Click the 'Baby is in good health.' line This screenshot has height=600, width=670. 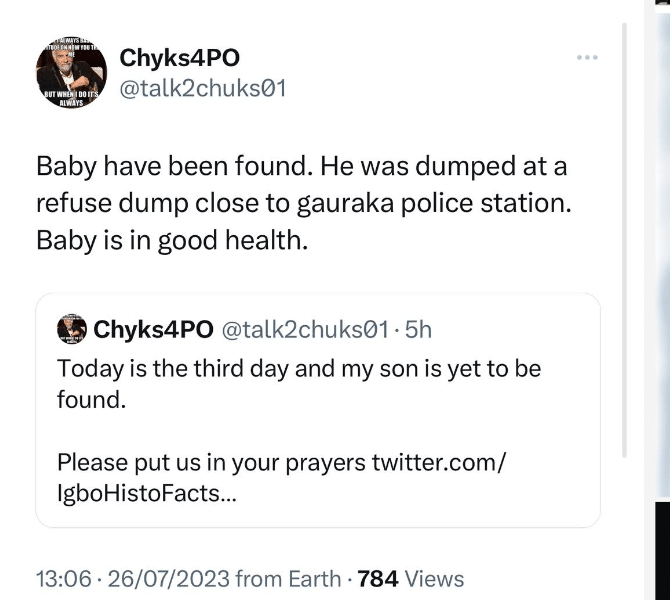point(172,241)
